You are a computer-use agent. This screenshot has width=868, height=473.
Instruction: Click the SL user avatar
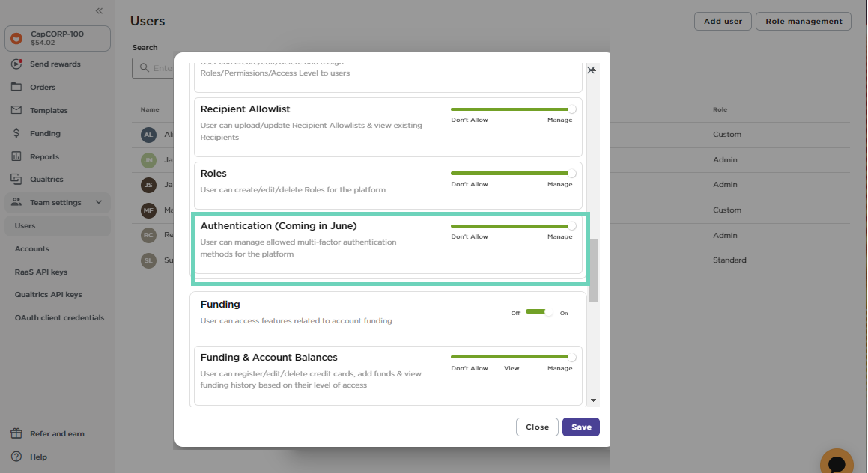pos(148,260)
